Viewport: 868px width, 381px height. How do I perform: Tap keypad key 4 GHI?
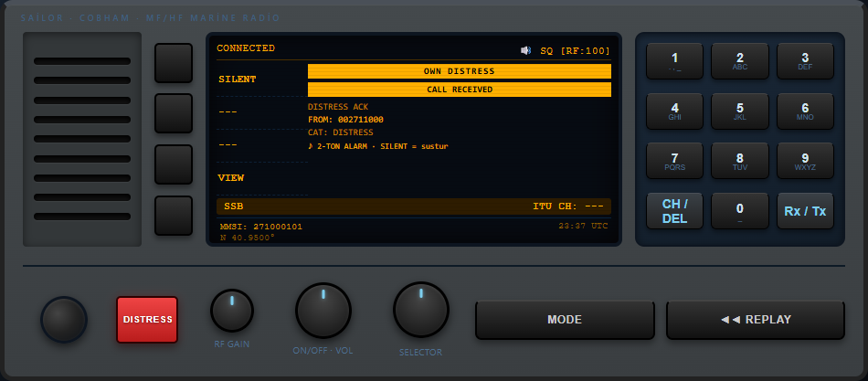(674, 111)
